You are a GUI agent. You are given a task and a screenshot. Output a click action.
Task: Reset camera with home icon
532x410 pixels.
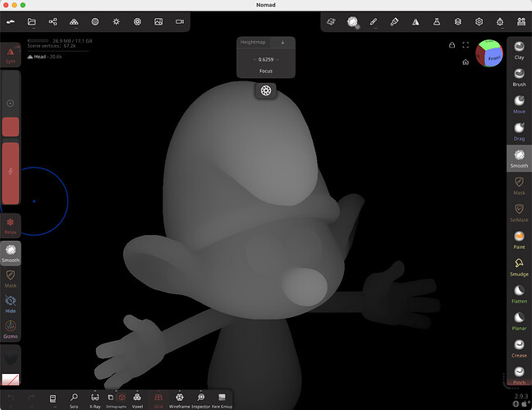coord(465,62)
